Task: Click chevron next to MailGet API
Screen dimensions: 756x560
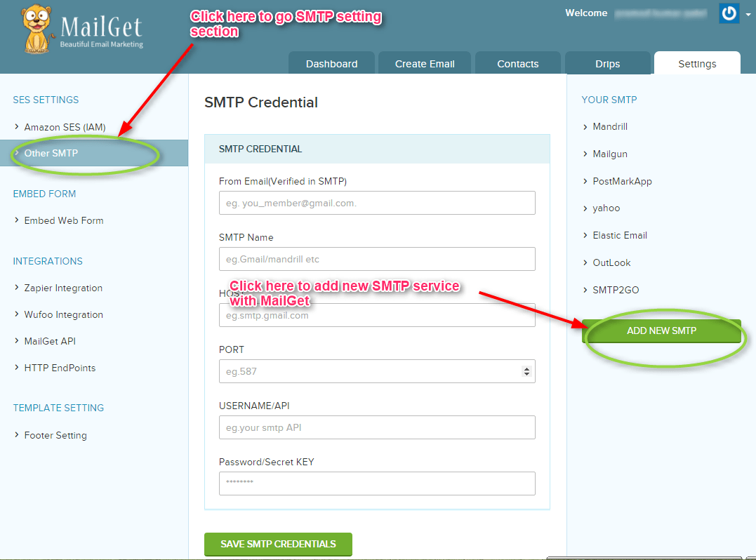Action: click(16, 341)
